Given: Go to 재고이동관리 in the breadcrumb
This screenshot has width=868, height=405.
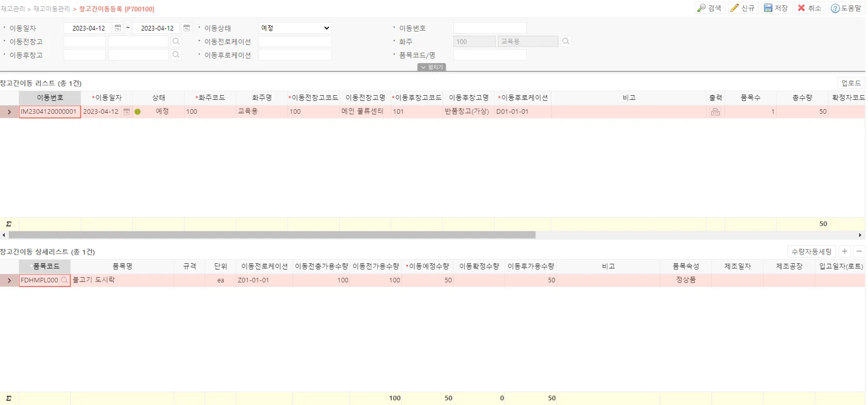Looking at the screenshot, I should (51, 9).
